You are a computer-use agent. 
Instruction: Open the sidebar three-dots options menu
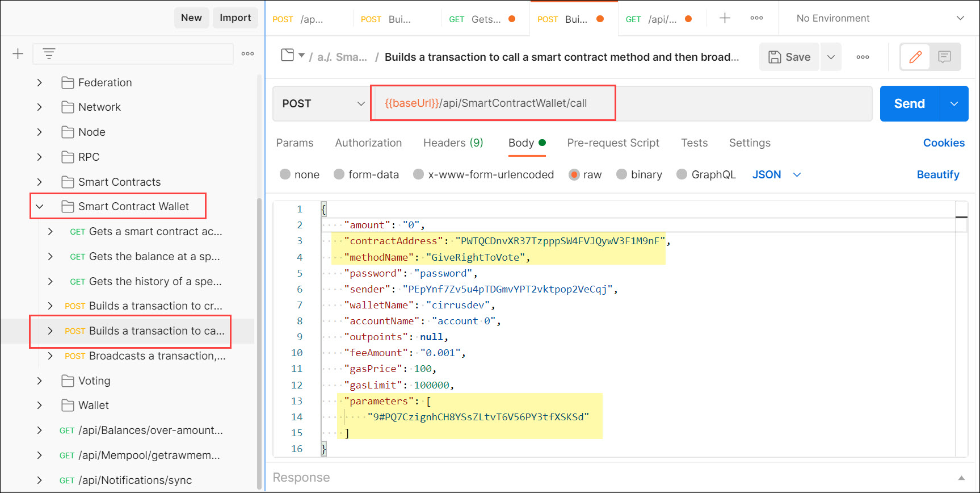[x=247, y=54]
